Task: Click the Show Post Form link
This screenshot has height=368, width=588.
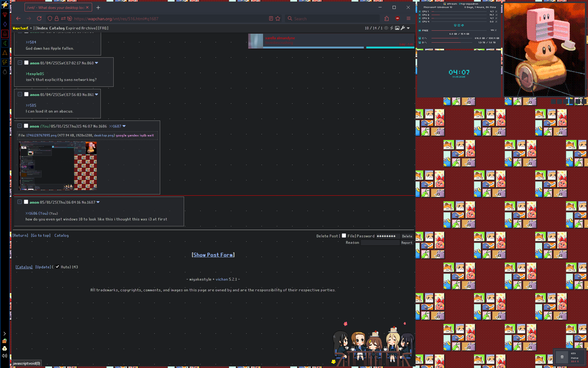Action: point(213,255)
